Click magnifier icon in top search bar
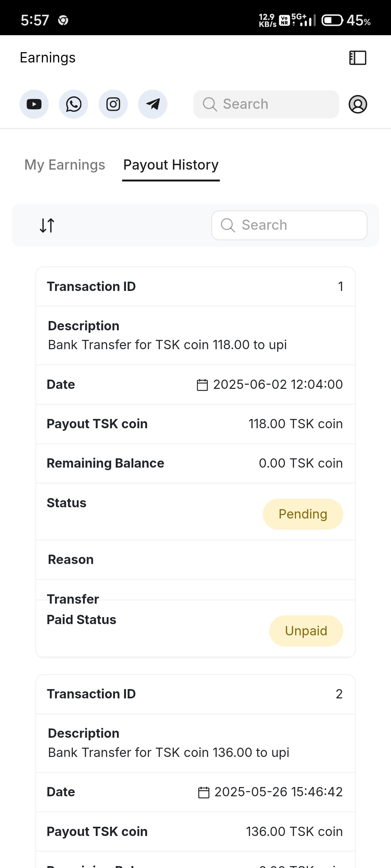 pos(210,104)
